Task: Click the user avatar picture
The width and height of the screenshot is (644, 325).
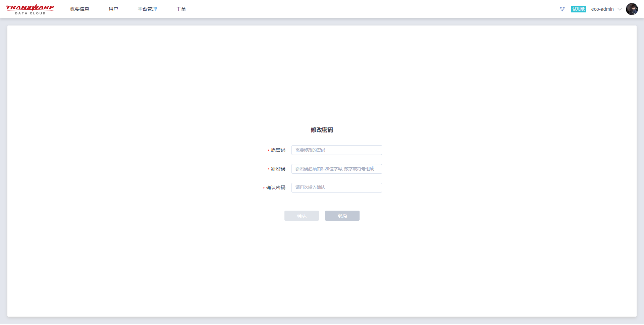Action: click(x=632, y=9)
